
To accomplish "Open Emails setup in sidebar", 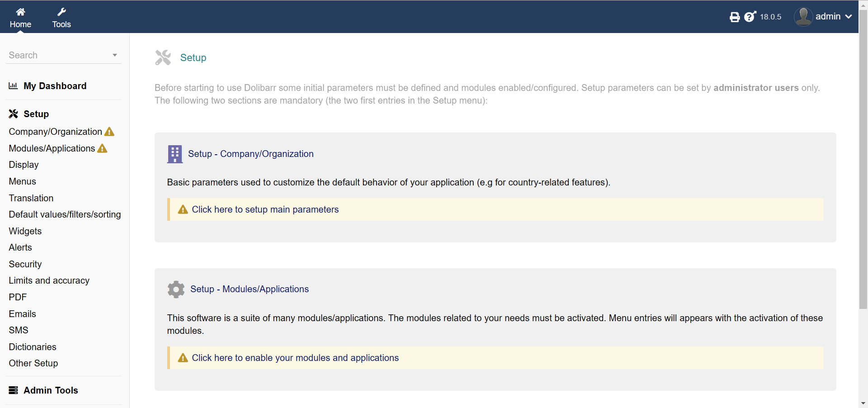I will [x=22, y=314].
